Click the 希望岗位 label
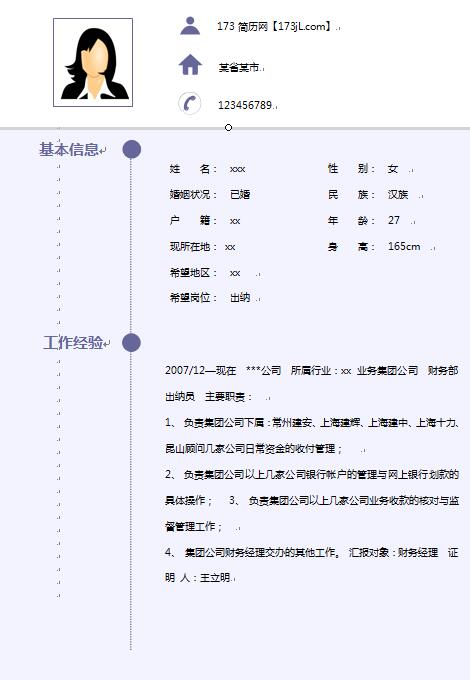Image resolution: width=470 pixels, height=680 pixels. pos(193,298)
